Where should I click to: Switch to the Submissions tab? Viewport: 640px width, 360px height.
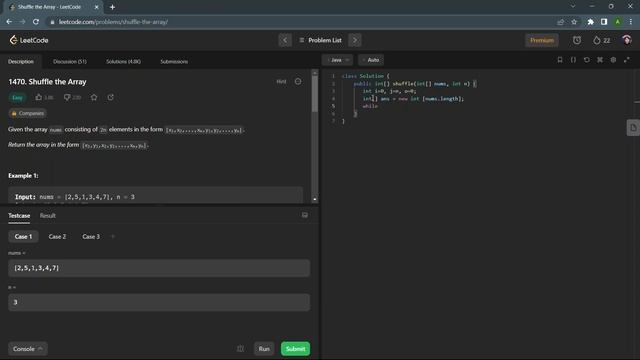(x=174, y=62)
